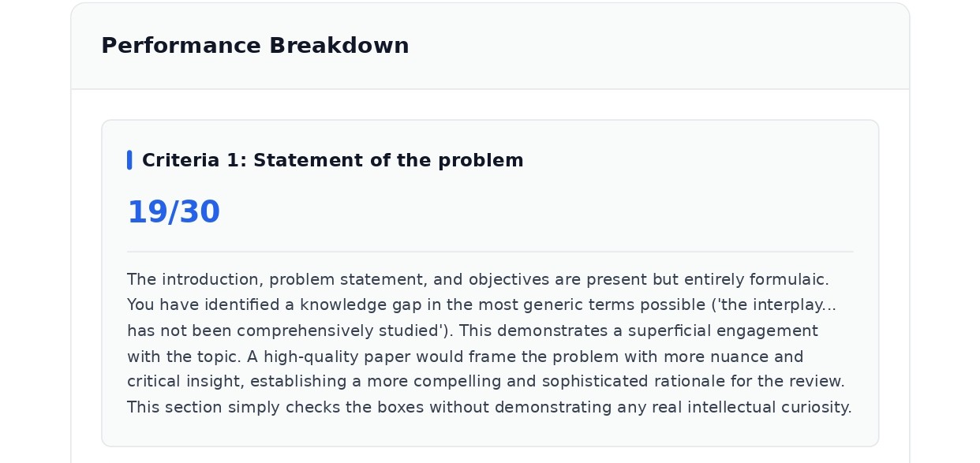Click the Performance Breakdown heading
The width and height of the screenshot is (980, 463).
(x=255, y=46)
